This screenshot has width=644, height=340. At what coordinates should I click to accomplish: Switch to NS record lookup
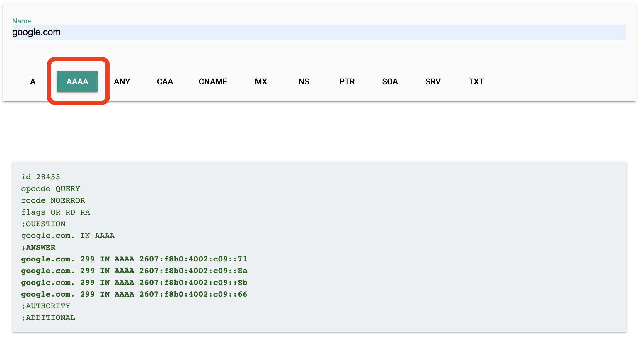(304, 81)
